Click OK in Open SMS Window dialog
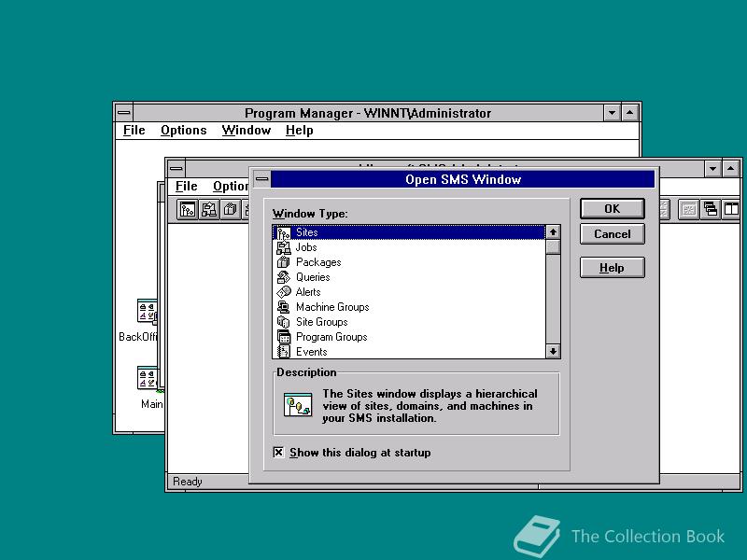The width and height of the screenshot is (747, 560). 613,209
